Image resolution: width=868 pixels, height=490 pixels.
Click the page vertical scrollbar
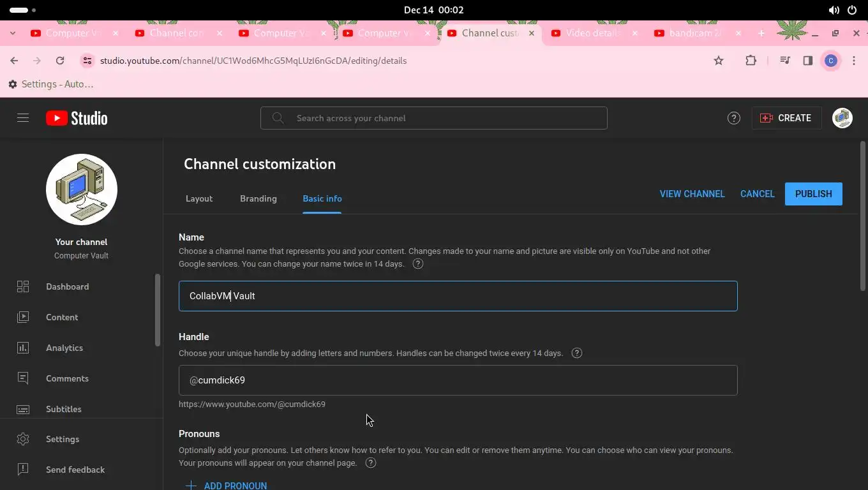point(863,216)
